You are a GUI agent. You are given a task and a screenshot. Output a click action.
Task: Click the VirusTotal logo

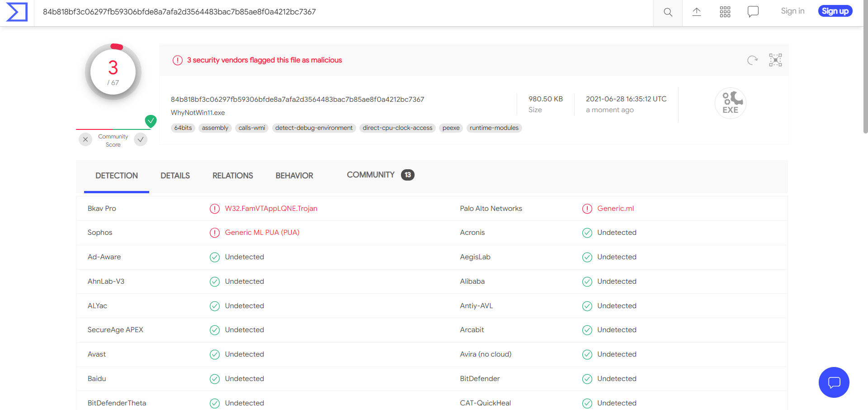tap(16, 12)
